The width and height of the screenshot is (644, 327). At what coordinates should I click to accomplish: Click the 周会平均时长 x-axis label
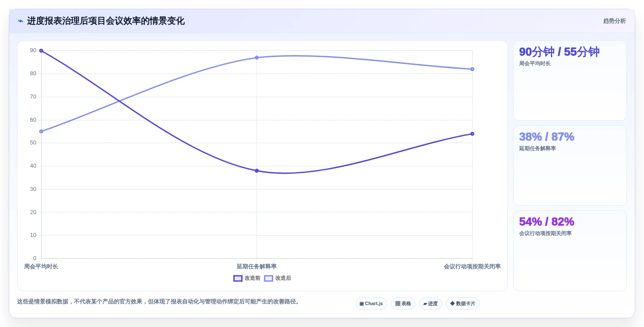tap(41, 267)
